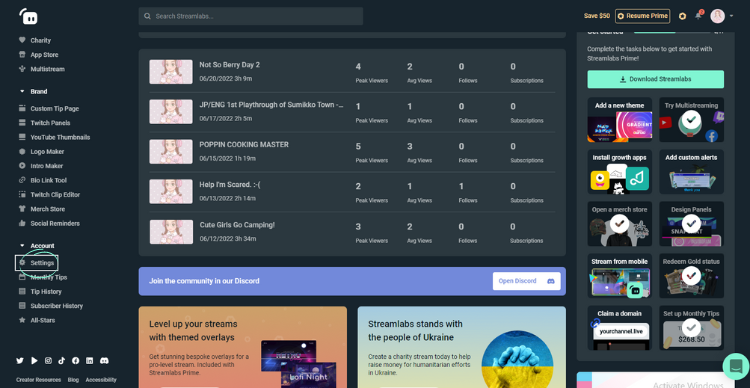Open the Cute Girls Go Camping! stream thumbnail
The height and width of the screenshot is (388, 750).
coord(171,232)
